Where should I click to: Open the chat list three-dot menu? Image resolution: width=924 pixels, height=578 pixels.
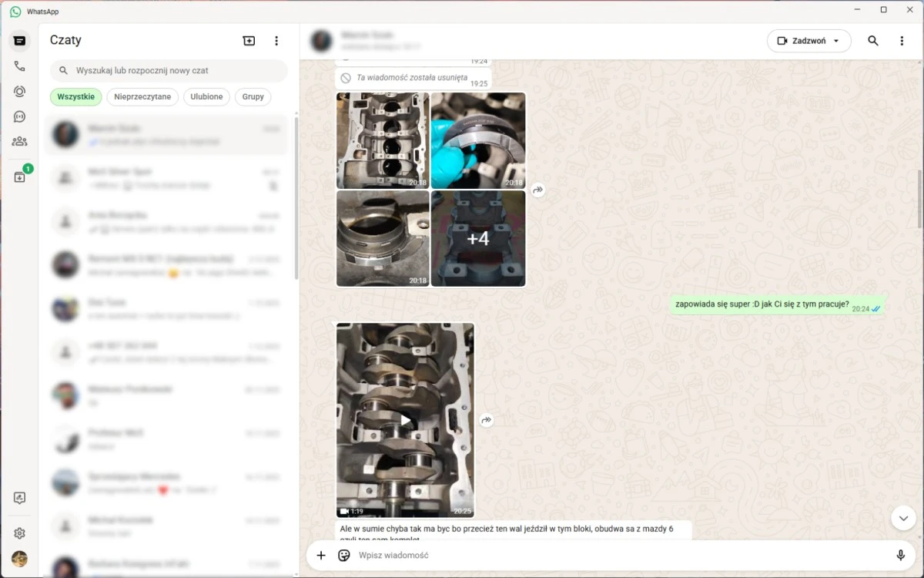coord(276,40)
